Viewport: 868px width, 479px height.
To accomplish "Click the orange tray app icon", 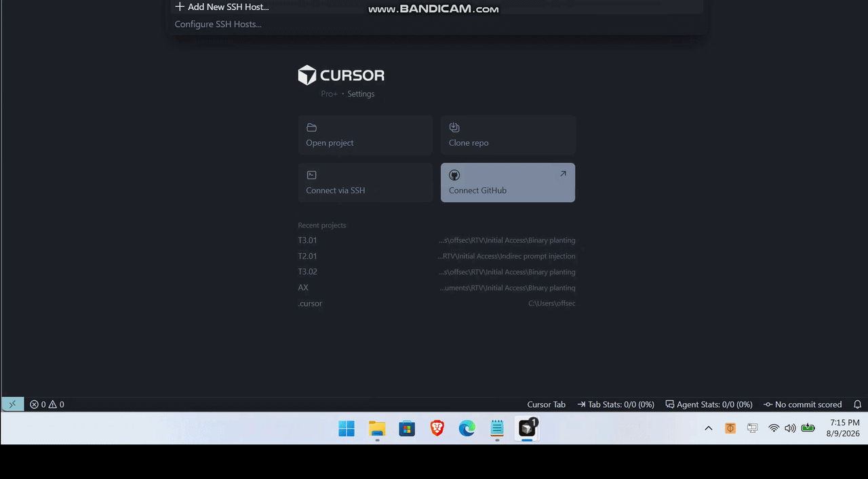I will 730,428.
